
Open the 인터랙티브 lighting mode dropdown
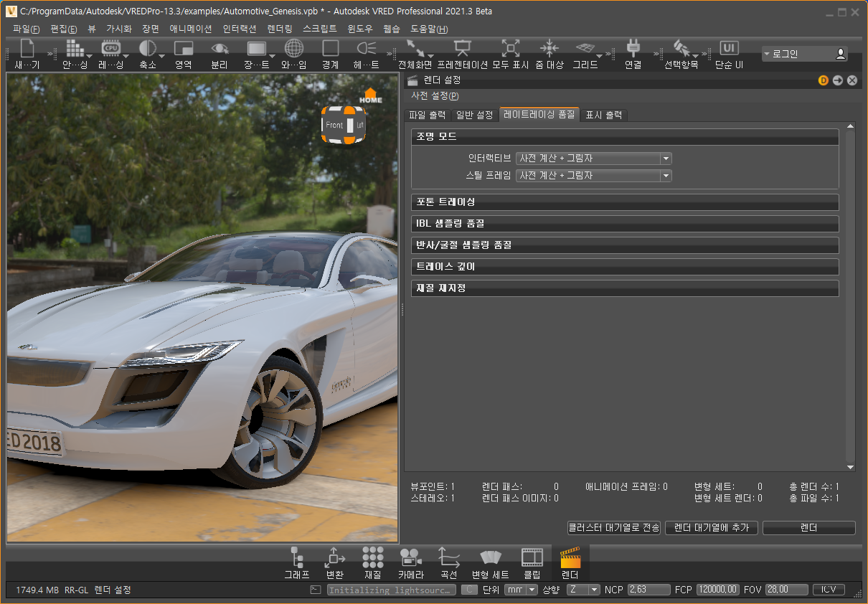coord(594,159)
